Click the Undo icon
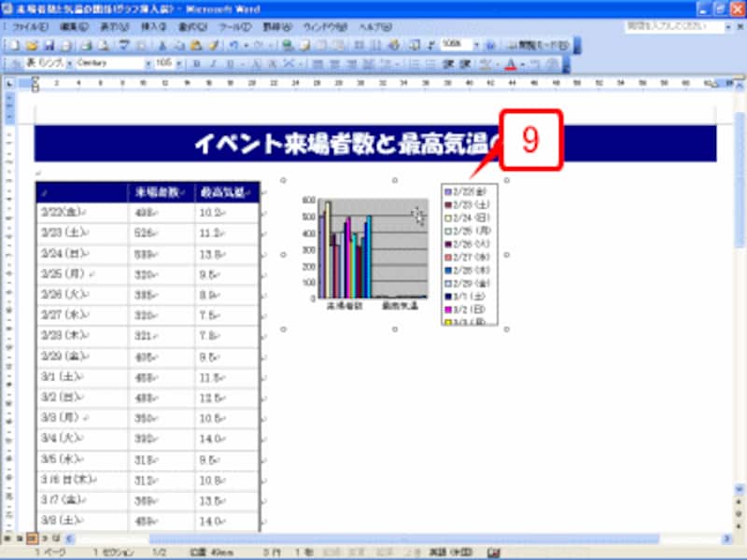The image size is (747, 560). pos(233,44)
